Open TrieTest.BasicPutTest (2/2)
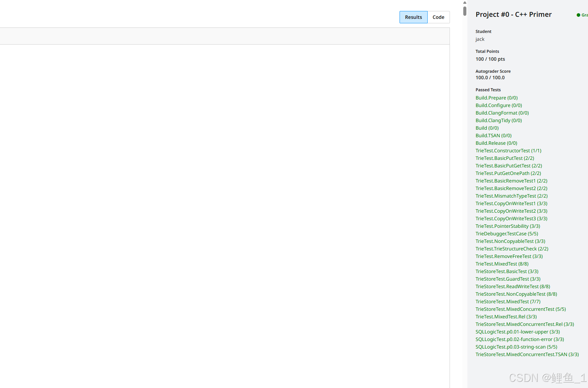The height and width of the screenshot is (388, 588). coord(505,158)
